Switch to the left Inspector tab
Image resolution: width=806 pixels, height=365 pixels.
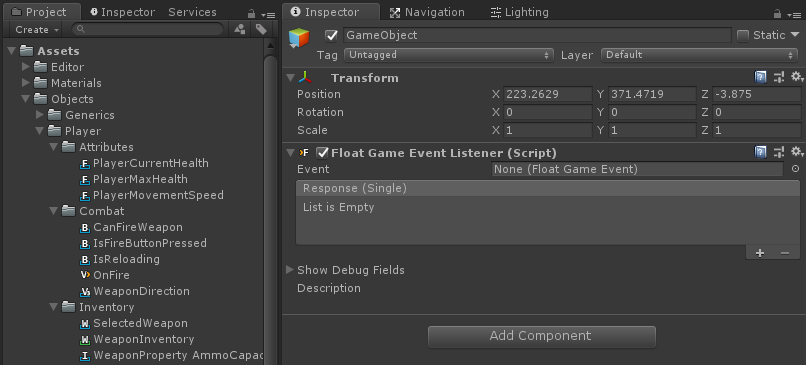click(x=122, y=12)
